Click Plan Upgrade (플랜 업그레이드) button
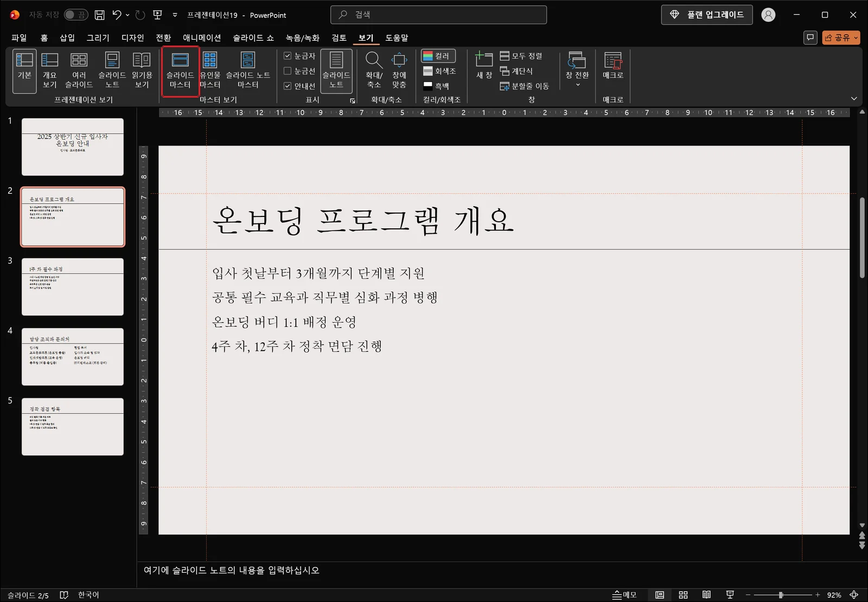Image resolution: width=868 pixels, height=602 pixels. 707,15
